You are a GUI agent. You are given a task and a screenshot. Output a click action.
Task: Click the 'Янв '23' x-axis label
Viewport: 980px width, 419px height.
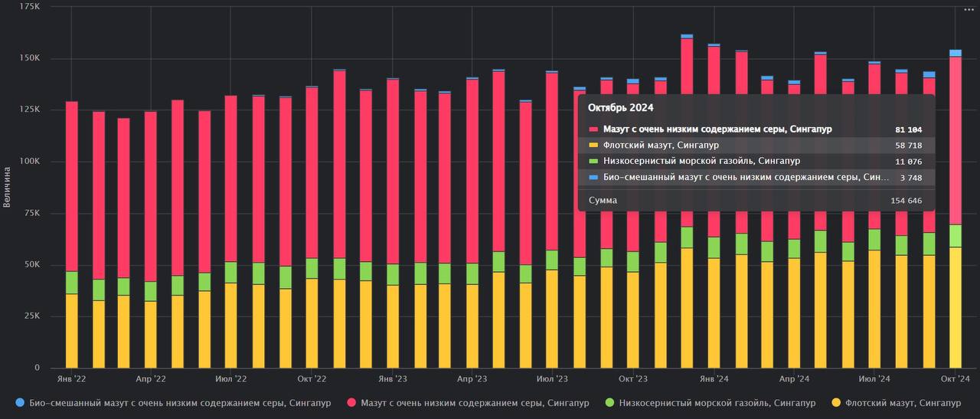[392, 379]
